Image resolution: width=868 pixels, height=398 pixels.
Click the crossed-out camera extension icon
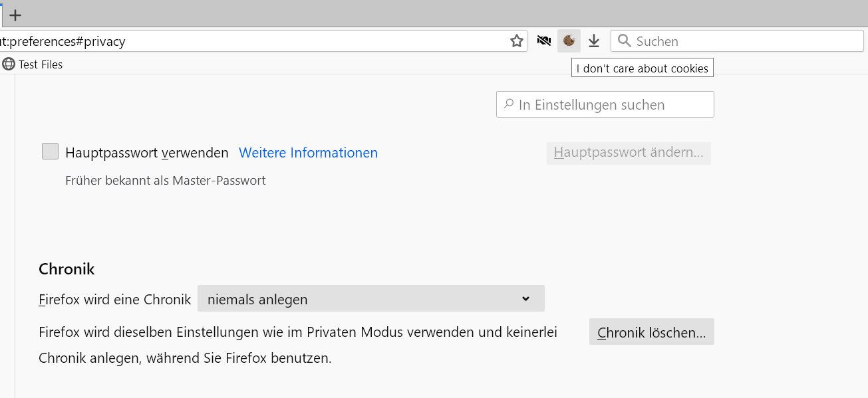coord(544,41)
